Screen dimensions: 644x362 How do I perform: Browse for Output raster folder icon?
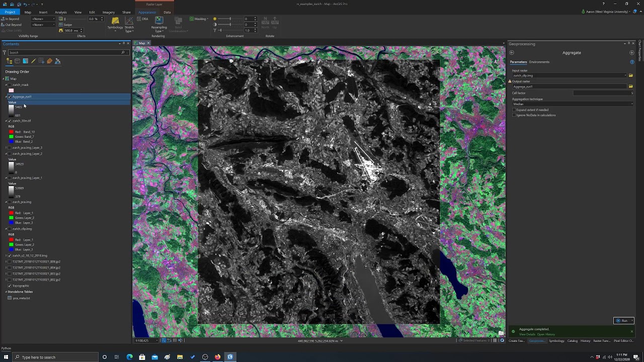point(630,86)
